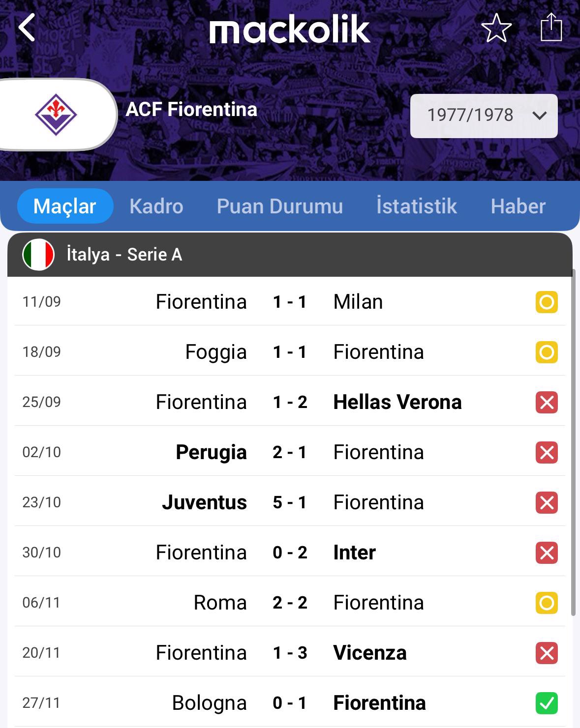
Task: Tap the share icon
Action: click(551, 28)
